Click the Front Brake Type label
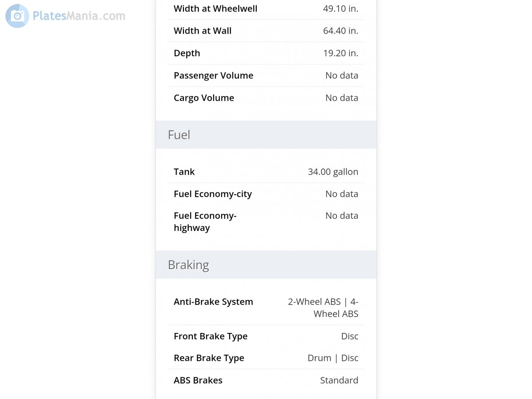 211,336
